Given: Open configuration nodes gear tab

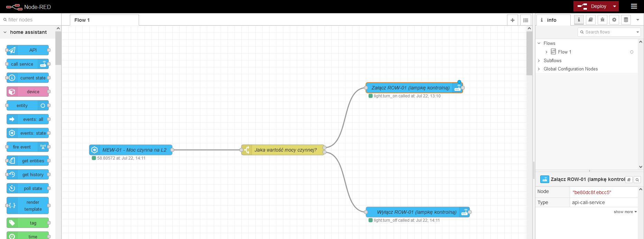Looking at the screenshot, I should (614, 20).
